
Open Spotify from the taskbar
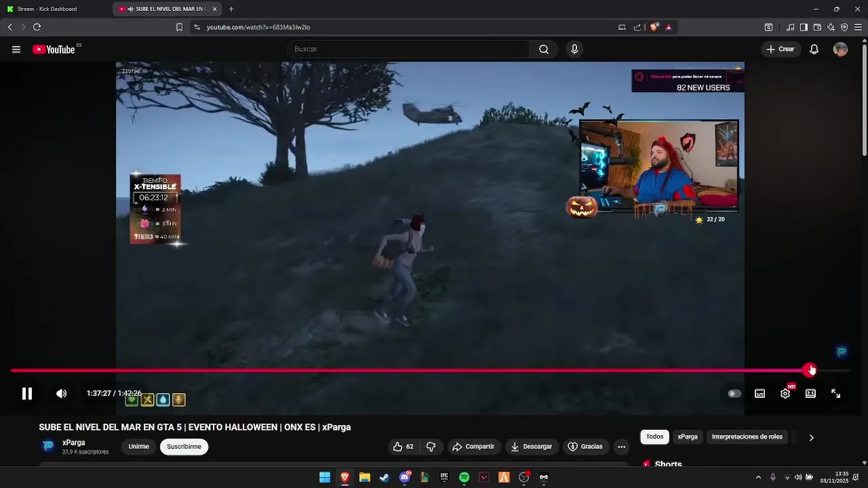(464, 477)
